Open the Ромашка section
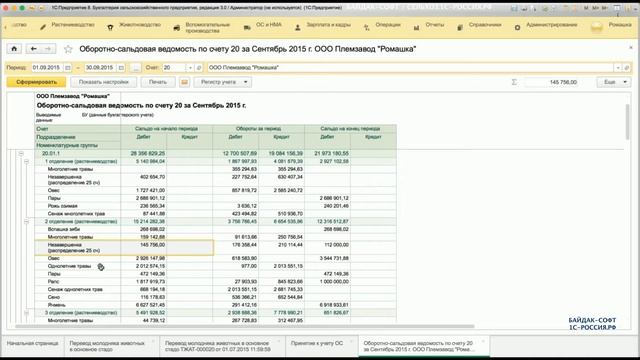The height and width of the screenshot is (360, 640). pos(611,26)
